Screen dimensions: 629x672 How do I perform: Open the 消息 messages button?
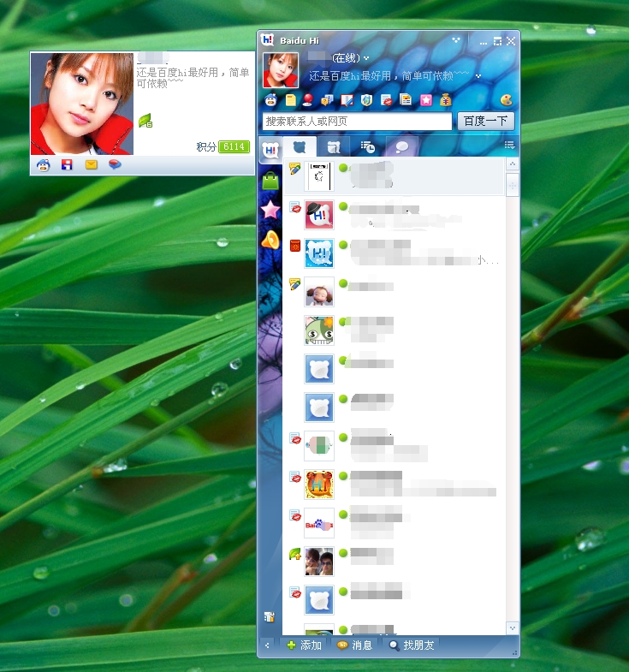pyautogui.click(x=355, y=645)
